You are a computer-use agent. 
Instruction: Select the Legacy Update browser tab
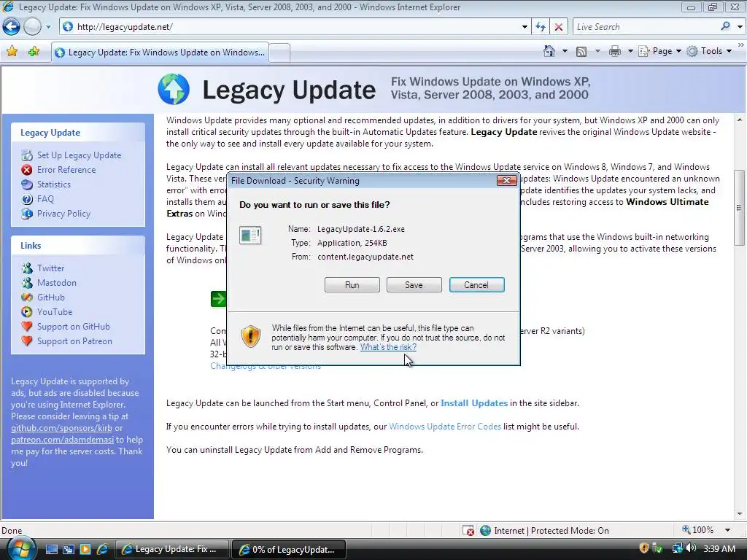click(160, 52)
